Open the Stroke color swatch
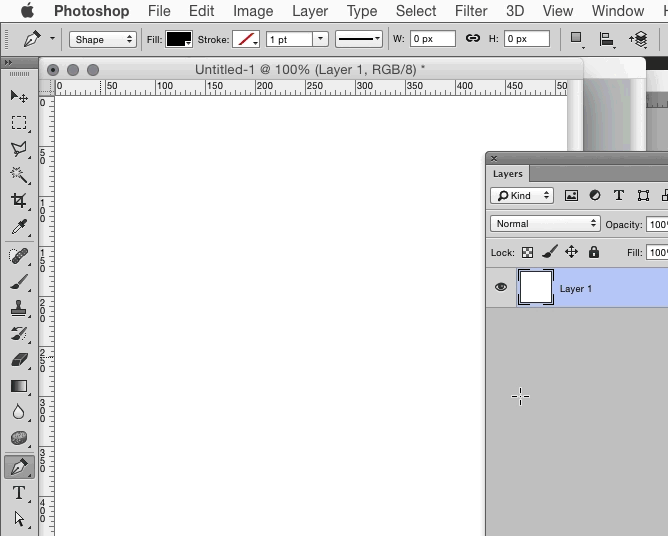The height and width of the screenshot is (536, 668). [x=246, y=39]
